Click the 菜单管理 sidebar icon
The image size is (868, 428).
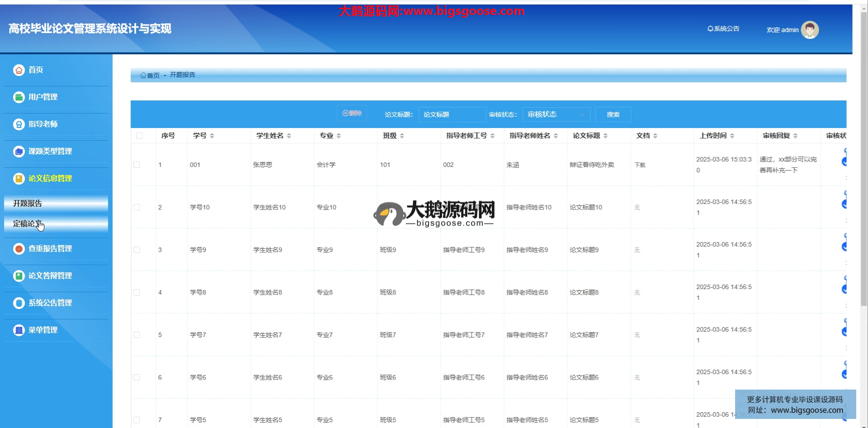(x=19, y=330)
